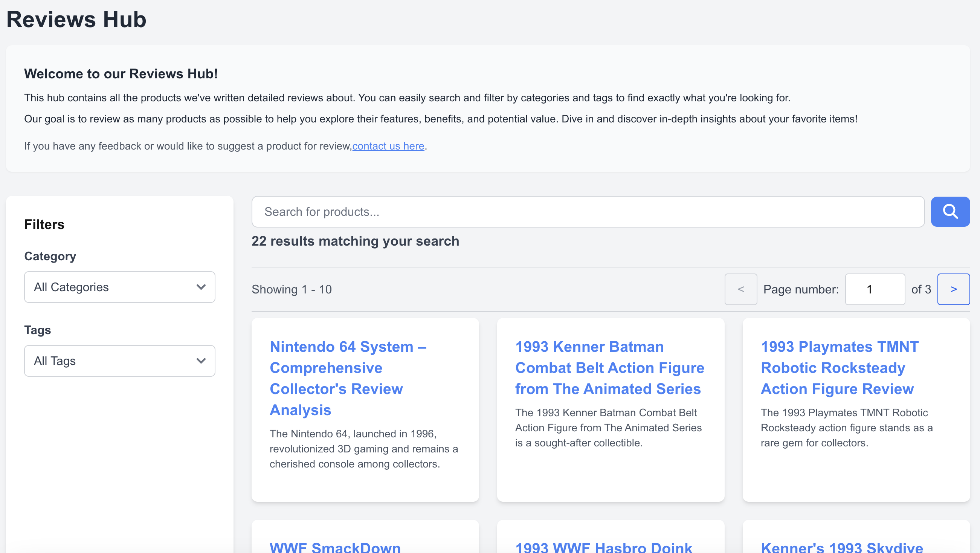Open 1993 Kenner Batman Combat Belt review
This screenshot has width=980, height=553.
point(610,368)
